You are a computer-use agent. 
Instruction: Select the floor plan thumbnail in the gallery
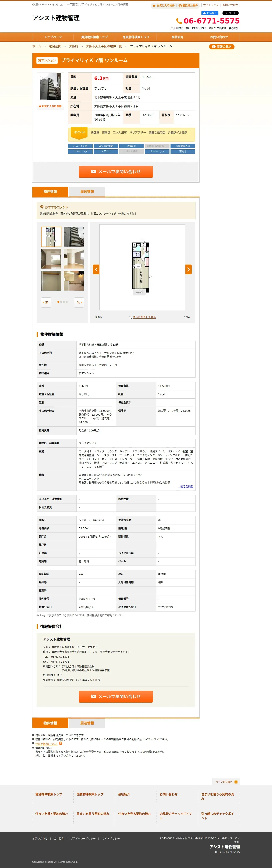point(51,237)
